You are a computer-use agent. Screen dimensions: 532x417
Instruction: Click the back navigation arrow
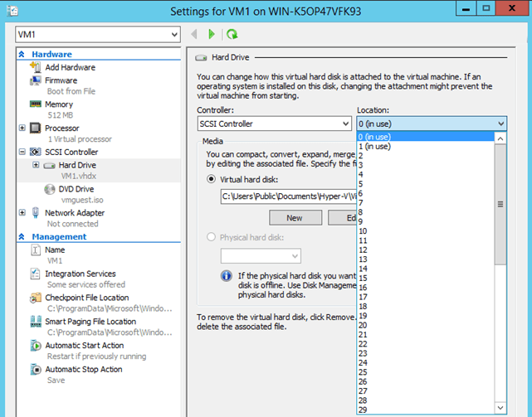coord(194,34)
